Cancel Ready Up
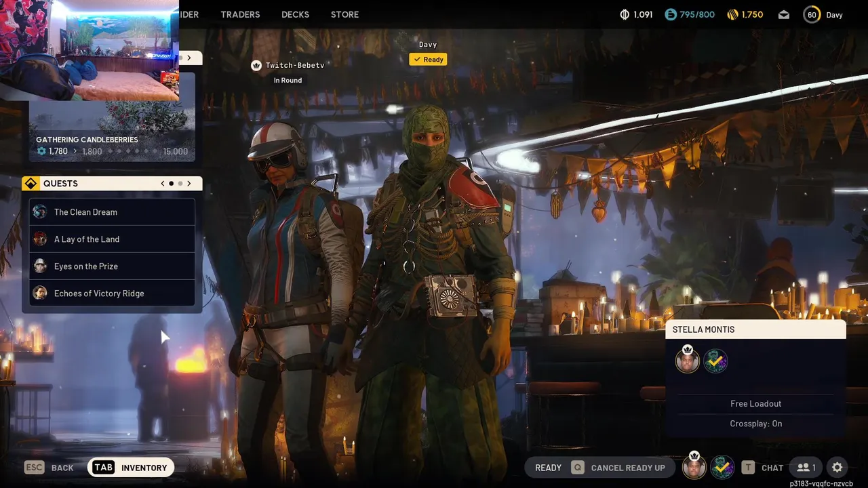 (x=628, y=468)
